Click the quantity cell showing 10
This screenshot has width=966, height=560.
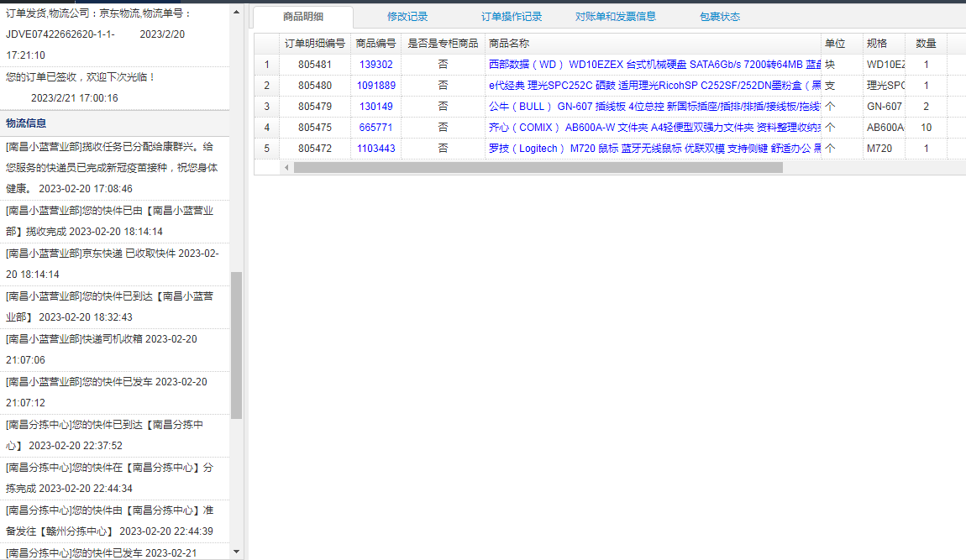coord(926,128)
